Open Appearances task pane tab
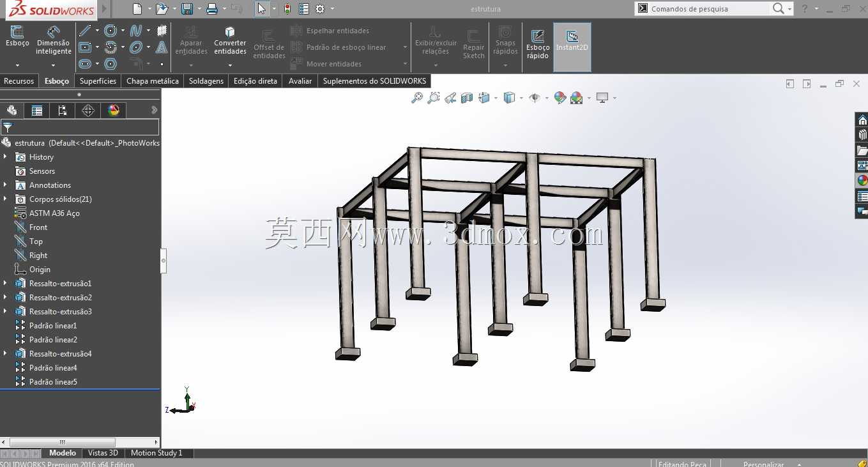The height and width of the screenshot is (467, 868). (x=862, y=181)
